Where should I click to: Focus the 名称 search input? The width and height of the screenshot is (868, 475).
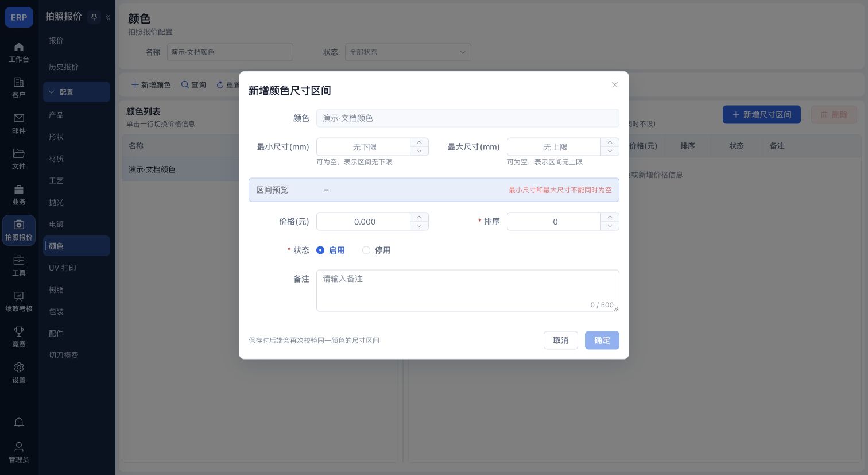[x=230, y=52]
